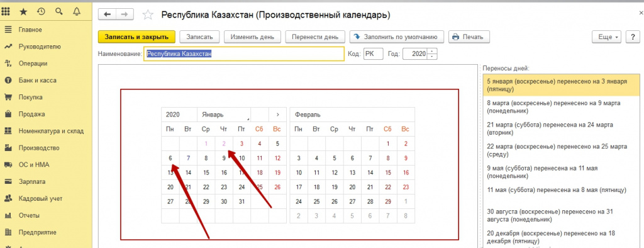The height and width of the screenshot is (248, 644).
Task: Select January 7 in the calendar
Action: click(188, 158)
